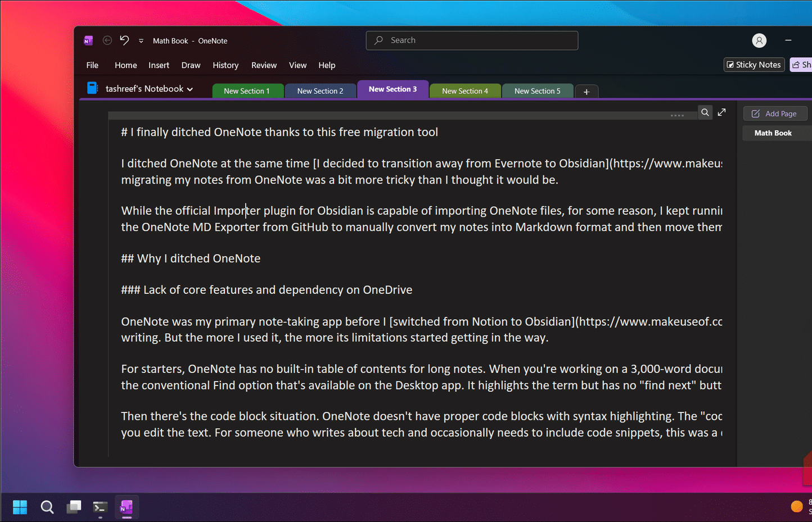Click the paragraph starting 'Then there's the code block'
812x522 pixels.
coord(422,424)
